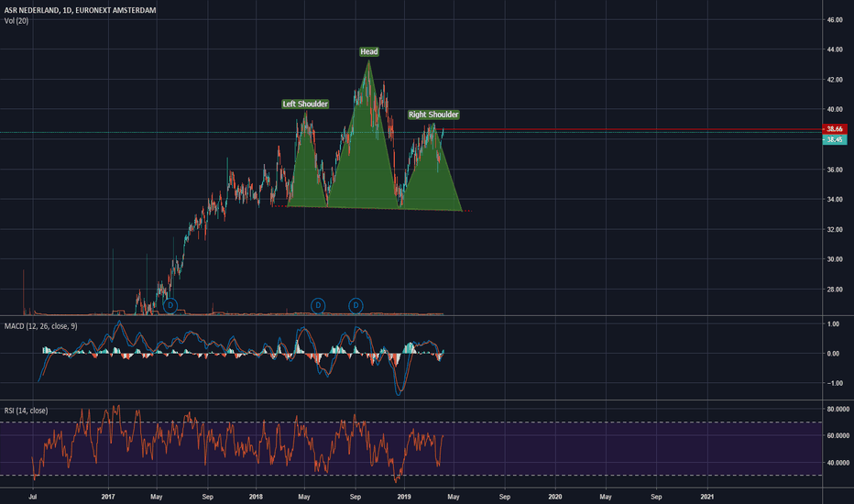Click the '2019' label on the time axis
Viewport: 854px width, 504px height.
tap(404, 497)
